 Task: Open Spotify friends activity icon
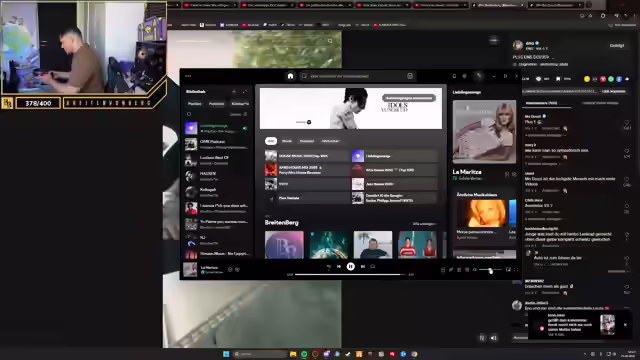(464, 76)
